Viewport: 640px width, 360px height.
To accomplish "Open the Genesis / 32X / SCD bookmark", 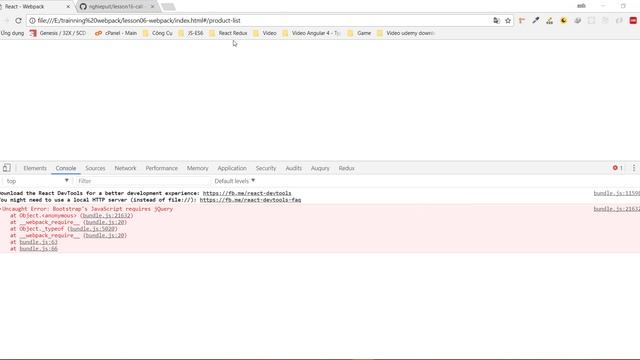I will pyautogui.click(x=58, y=33).
